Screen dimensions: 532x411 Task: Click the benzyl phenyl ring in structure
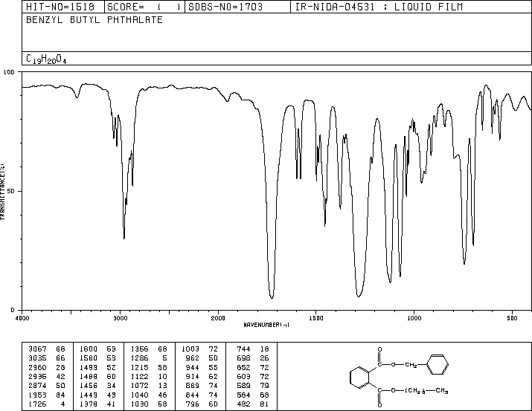tap(438, 365)
